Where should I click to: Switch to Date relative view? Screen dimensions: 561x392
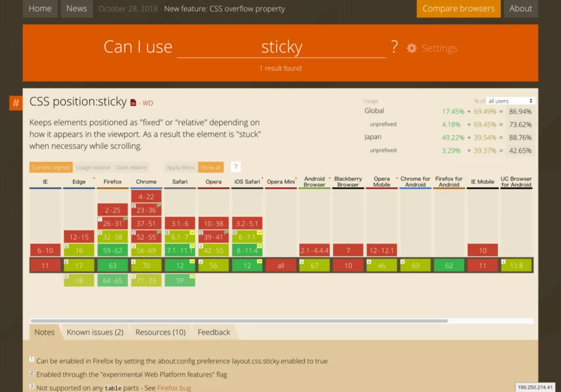pyautogui.click(x=131, y=167)
